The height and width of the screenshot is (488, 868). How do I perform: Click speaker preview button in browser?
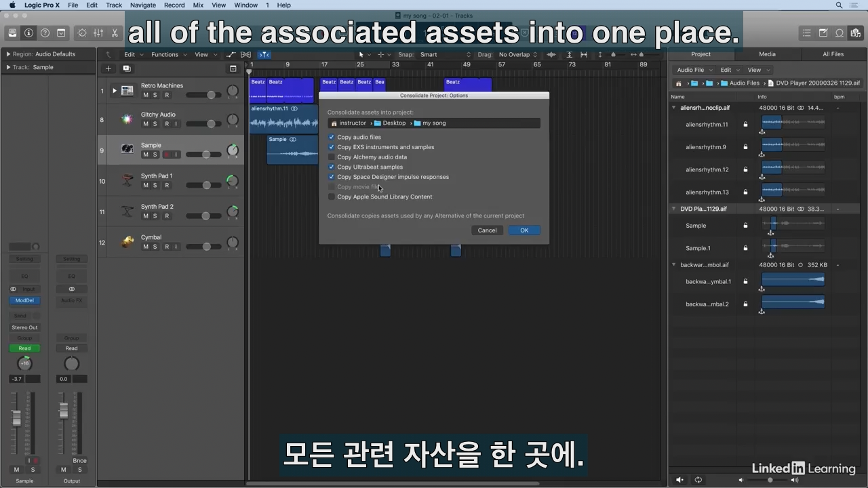click(680, 480)
